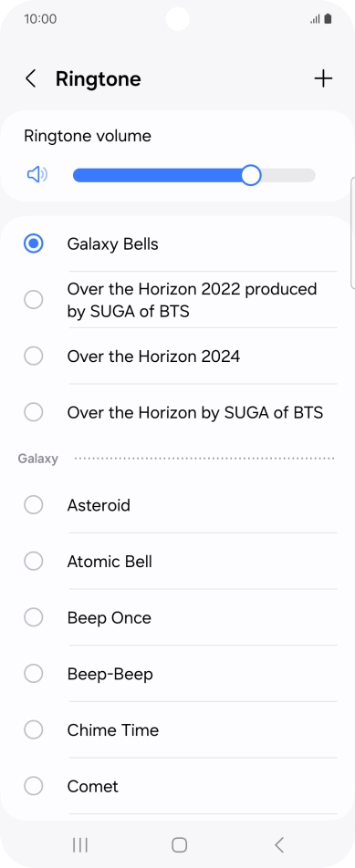Viewport: 355px width, 868px height.
Task: Add a custom ringtone with plus icon
Action: tap(323, 78)
